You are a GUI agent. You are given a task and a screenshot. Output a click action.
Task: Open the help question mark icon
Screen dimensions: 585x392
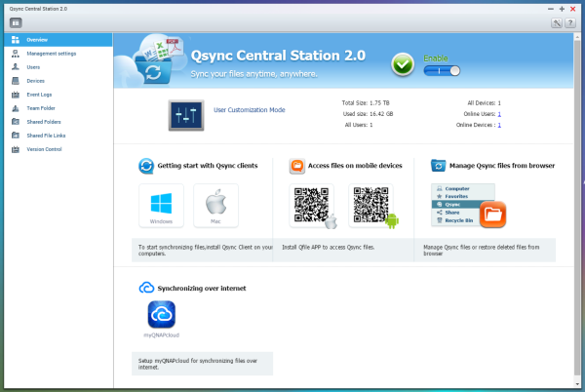[x=569, y=21]
